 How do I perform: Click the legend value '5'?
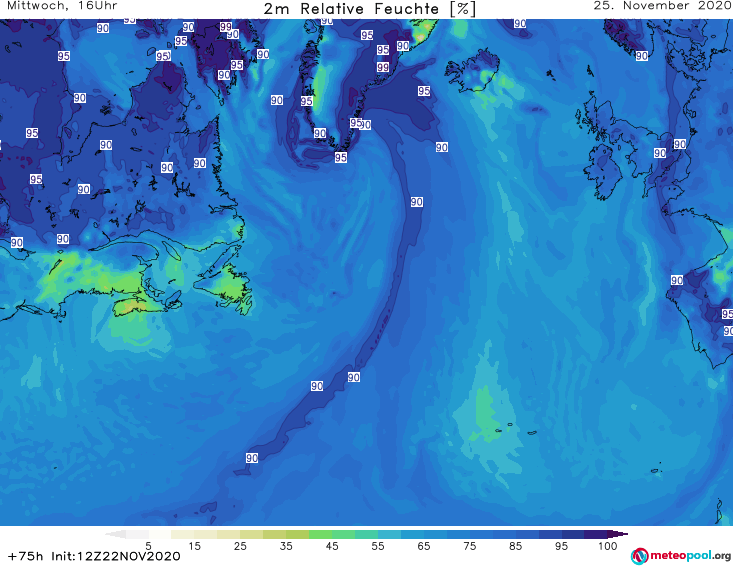pyautogui.click(x=148, y=546)
